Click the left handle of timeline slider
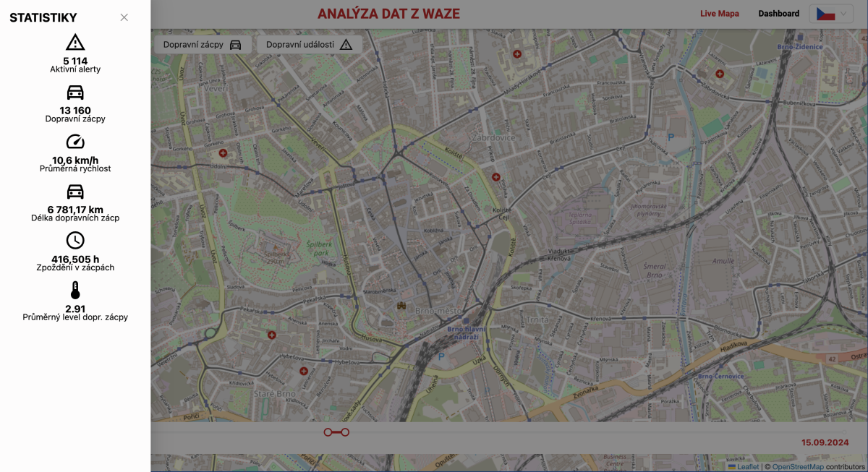Screen dimensions: 868x472 tap(328, 432)
